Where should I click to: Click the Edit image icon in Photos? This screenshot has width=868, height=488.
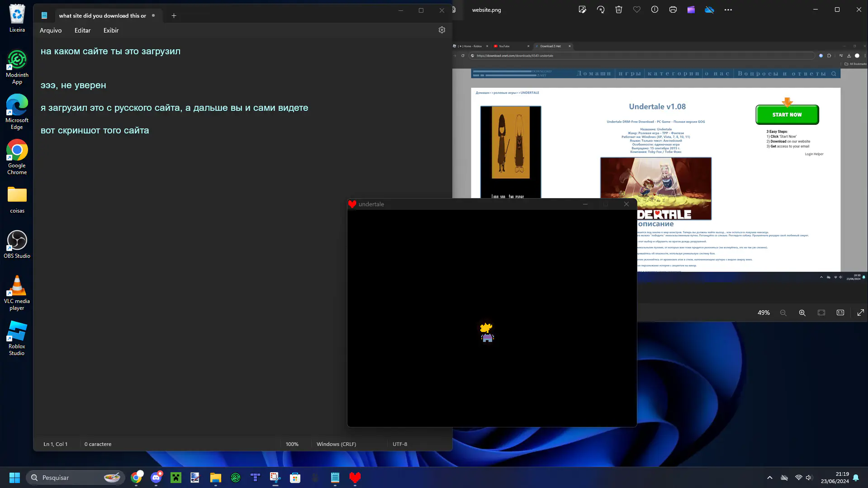tap(582, 9)
